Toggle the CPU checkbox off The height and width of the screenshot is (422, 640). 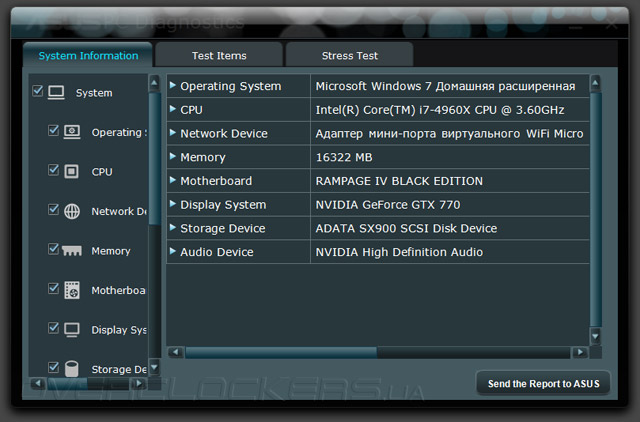(54, 170)
